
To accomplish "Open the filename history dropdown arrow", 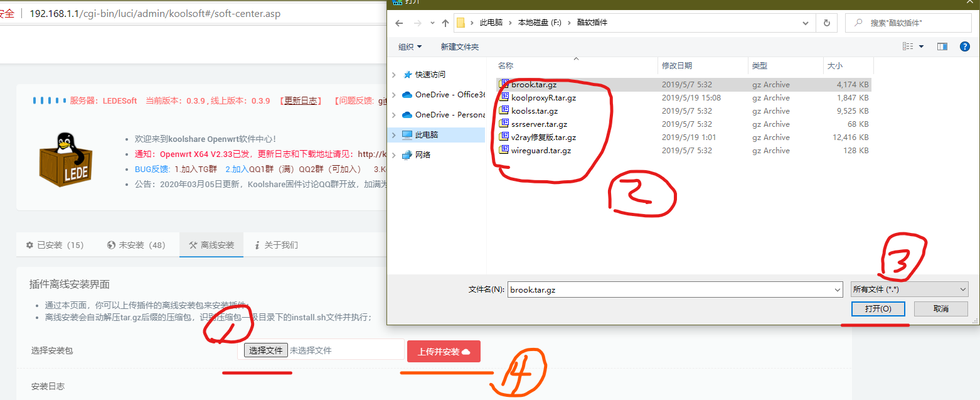I will [x=837, y=289].
